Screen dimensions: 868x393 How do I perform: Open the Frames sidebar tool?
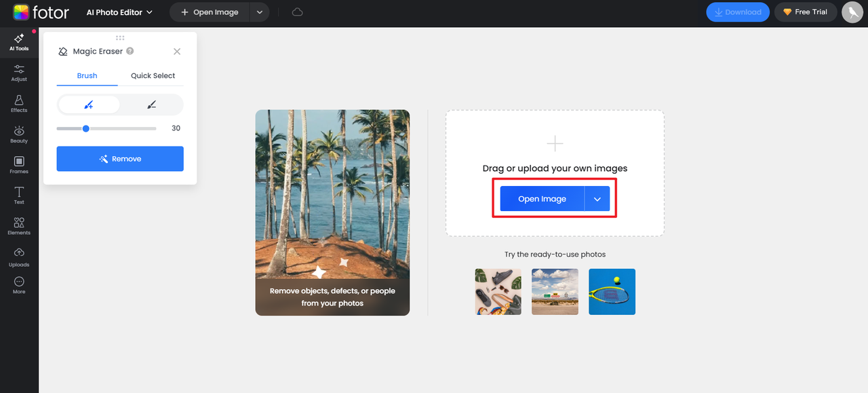point(19,165)
